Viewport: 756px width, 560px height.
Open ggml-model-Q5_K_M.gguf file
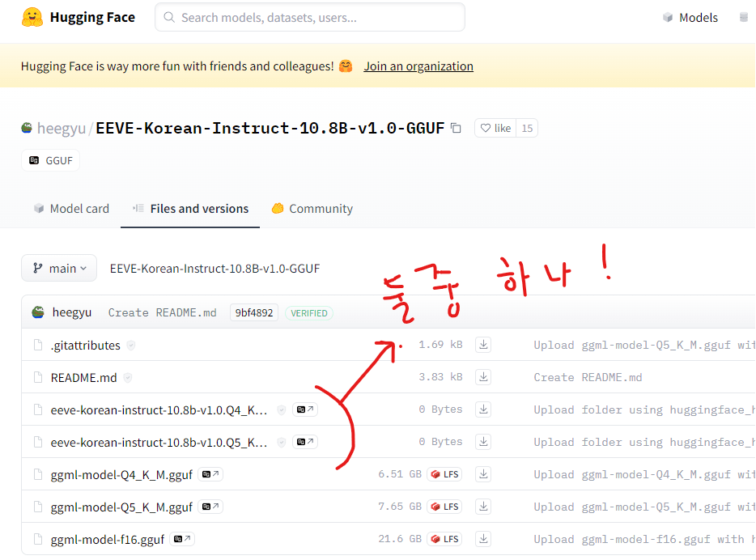pos(121,507)
